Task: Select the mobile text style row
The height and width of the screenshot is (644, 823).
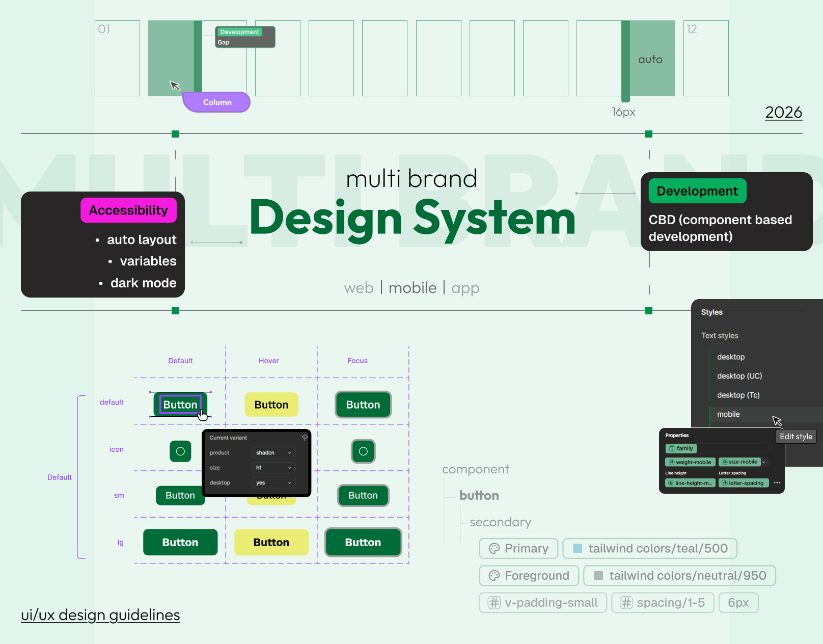Action: coord(765,414)
